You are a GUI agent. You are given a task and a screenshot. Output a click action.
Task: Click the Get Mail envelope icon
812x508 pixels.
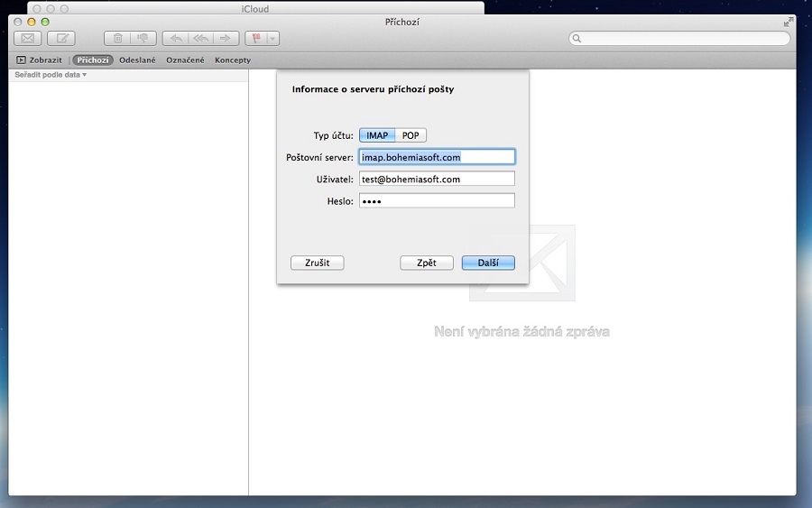[28, 38]
